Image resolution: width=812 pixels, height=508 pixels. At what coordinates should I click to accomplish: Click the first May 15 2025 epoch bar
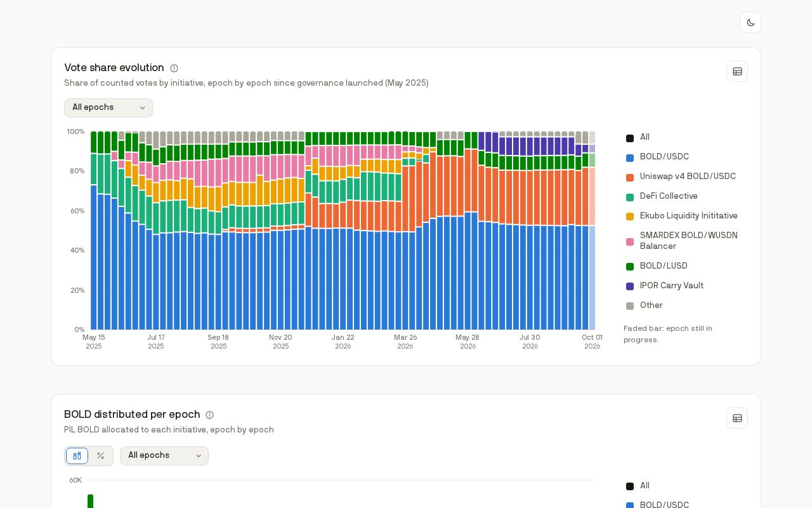(94, 231)
